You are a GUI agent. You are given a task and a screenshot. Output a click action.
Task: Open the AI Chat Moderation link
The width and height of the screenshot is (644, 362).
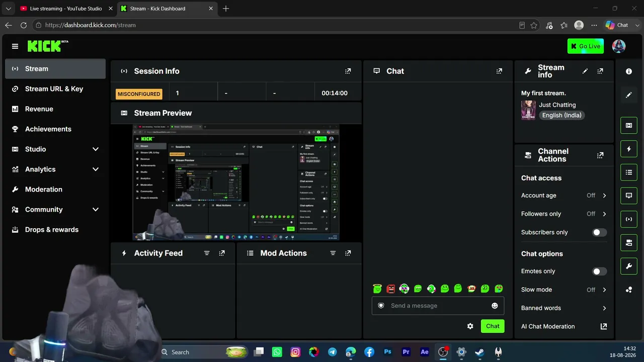(564, 327)
